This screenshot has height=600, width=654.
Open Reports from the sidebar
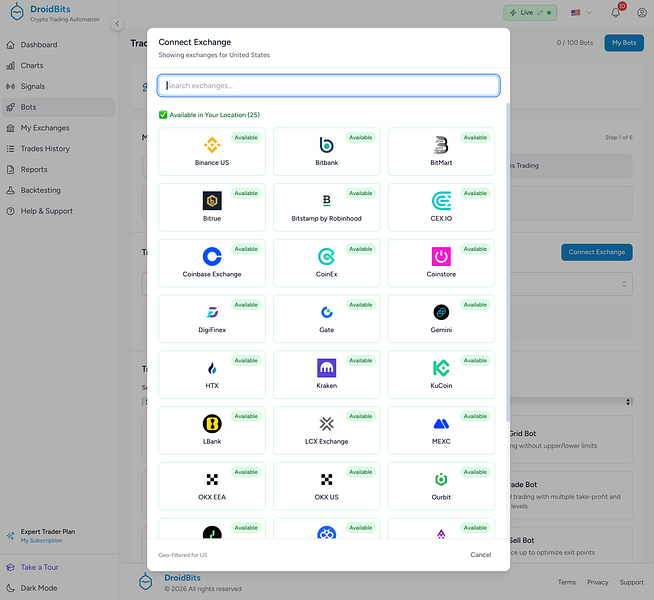pyautogui.click(x=58, y=170)
